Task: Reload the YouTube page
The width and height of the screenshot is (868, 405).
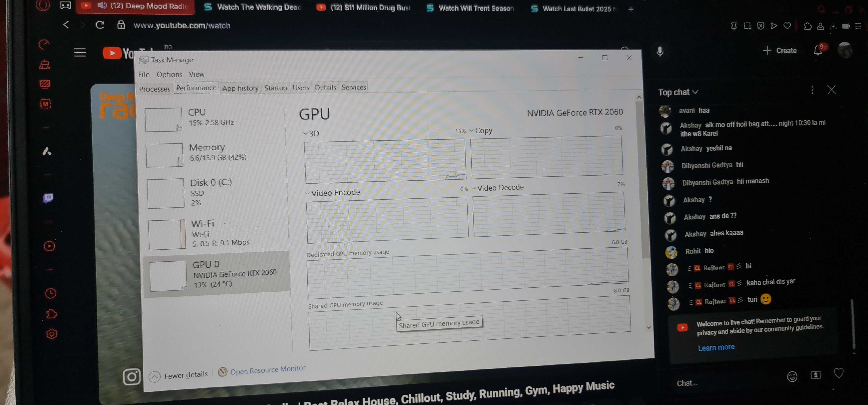Action: (x=100, y=25)
